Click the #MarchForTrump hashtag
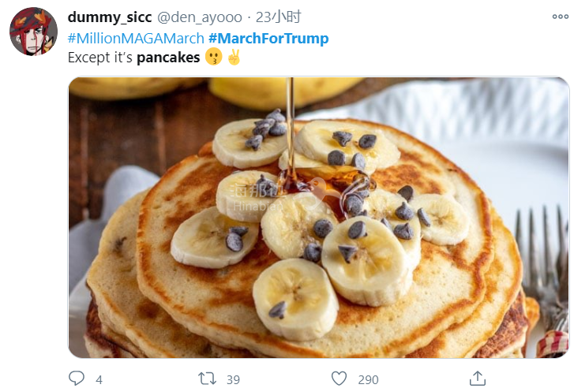 coord(268,39)
